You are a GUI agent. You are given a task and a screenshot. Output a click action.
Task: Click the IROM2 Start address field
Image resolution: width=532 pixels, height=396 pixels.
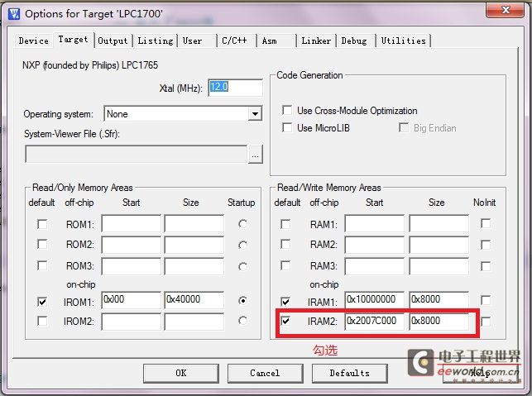[132, 322]
